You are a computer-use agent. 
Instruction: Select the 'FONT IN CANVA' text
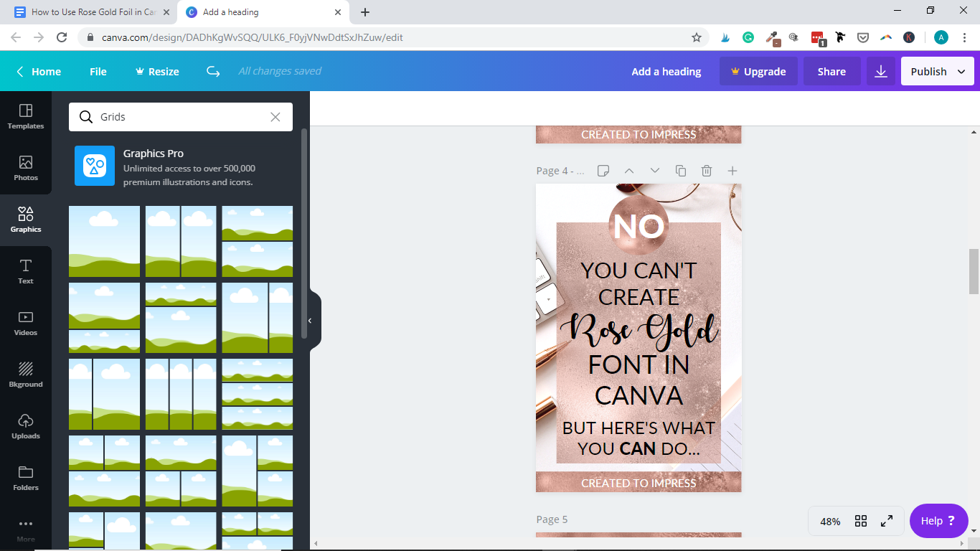pos(639,380)
